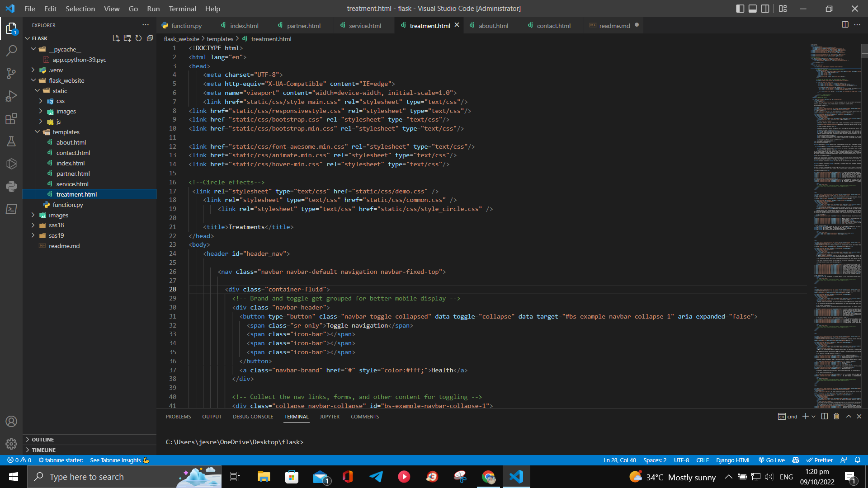Image resolution: width=868 pixels, height=488 pixels.
Task: Toggle the secondary side bar
Action: pyautogui.click(x=765, y=9)
